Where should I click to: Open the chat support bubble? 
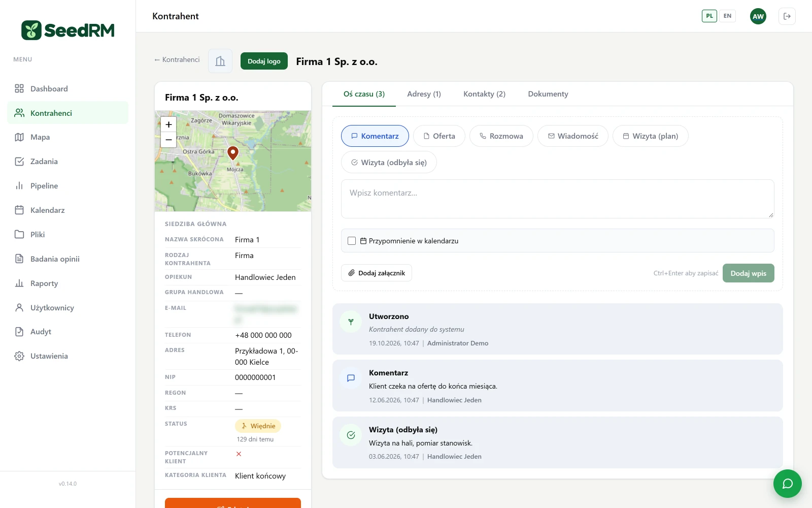(x=787, y=484)
